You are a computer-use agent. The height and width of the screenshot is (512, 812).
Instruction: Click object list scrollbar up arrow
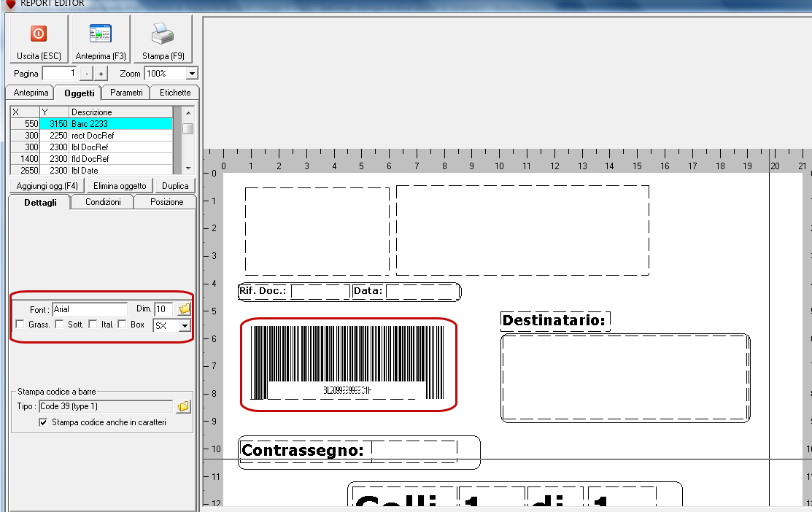point(188,112)
